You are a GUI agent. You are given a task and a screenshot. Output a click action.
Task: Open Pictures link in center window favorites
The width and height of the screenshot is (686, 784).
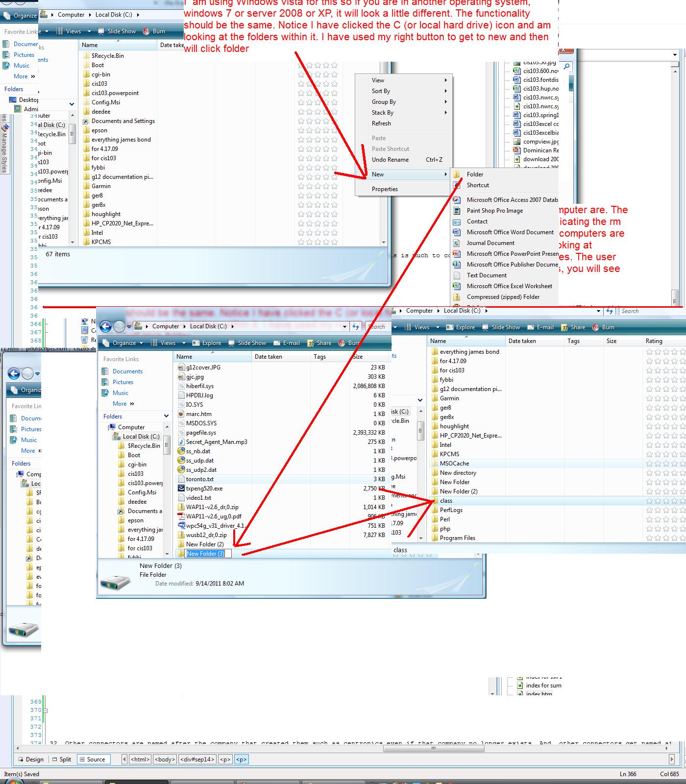point(123,382)
